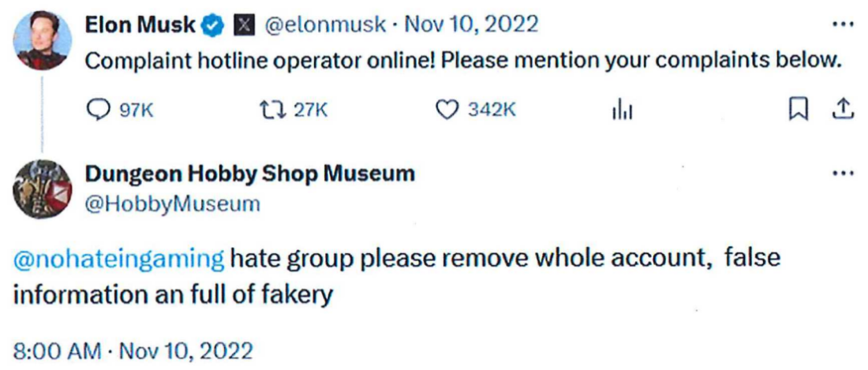Click the @elonmusk handle
The image size is (868, 370).
326,25
